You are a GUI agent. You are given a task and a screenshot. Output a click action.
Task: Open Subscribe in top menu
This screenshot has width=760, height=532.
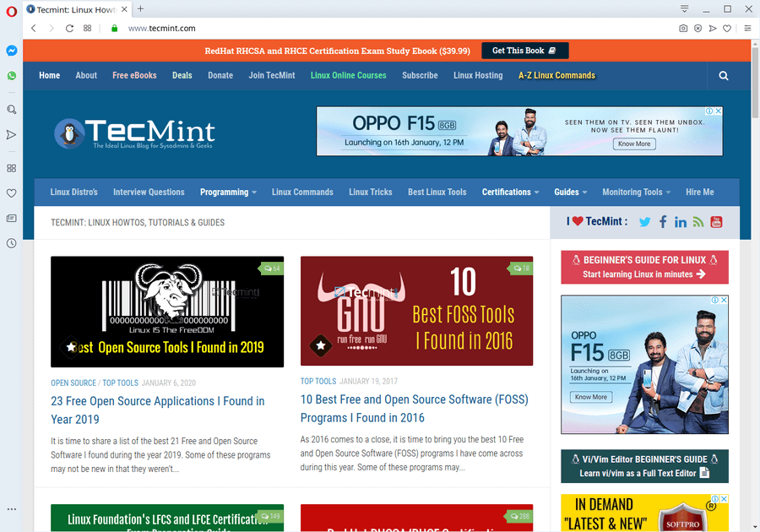(x=420, y=75)
